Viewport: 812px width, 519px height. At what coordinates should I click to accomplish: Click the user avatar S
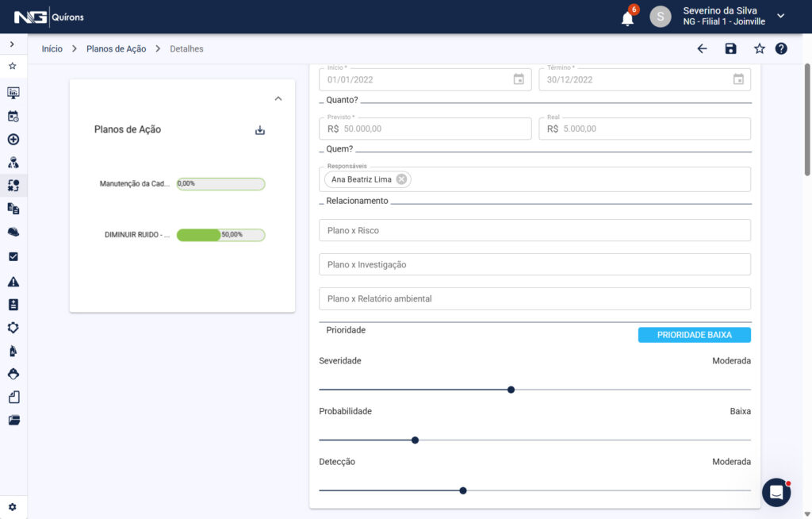[x=661, y=17]
